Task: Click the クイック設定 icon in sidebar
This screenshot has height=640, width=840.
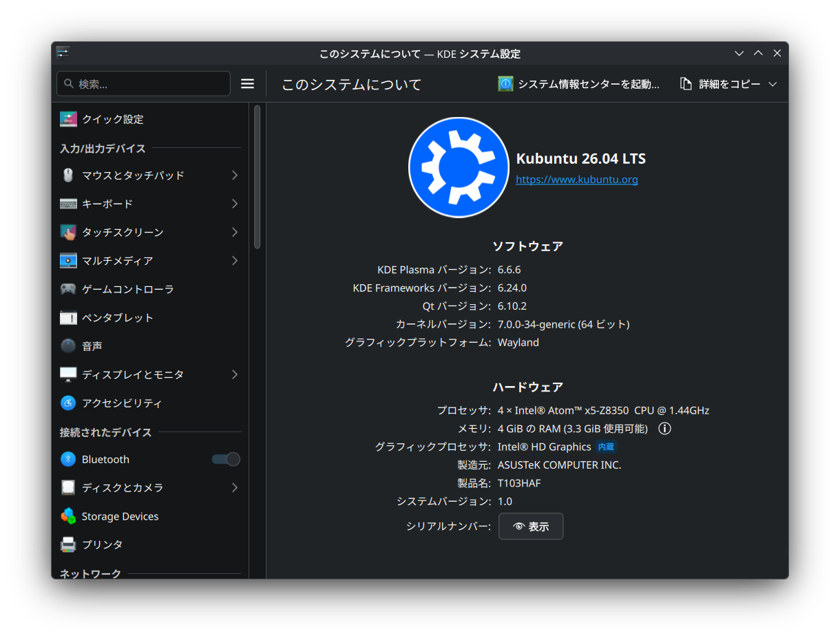Action: pos(68,119)
